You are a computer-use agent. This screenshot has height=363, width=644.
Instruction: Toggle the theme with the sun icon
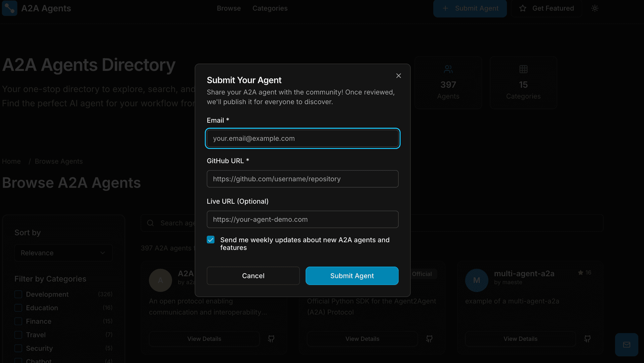(x=595, y=8)
